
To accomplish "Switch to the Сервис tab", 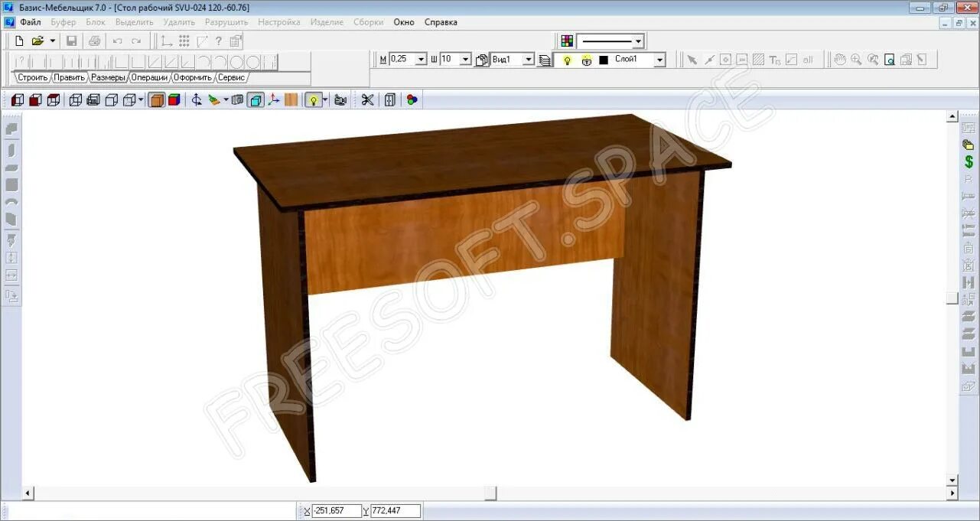I will [x=232, y=77].
